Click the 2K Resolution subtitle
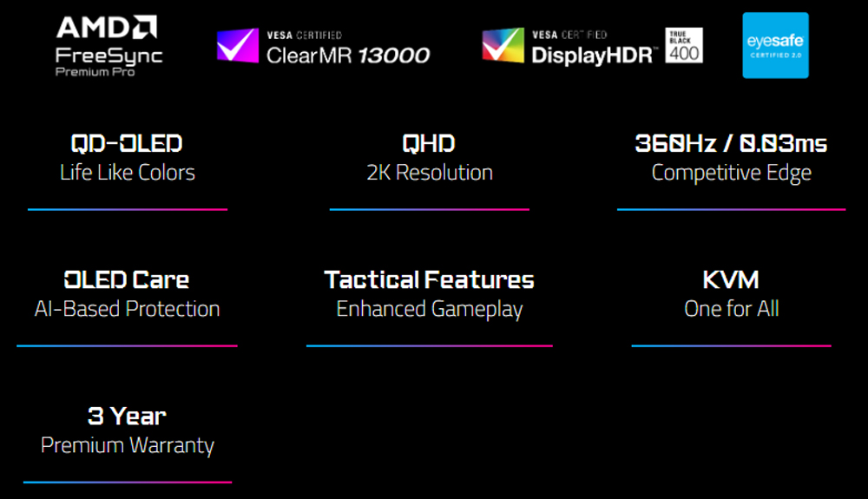The height and width of the screenshot is (499, 868). tap(430, 172)
